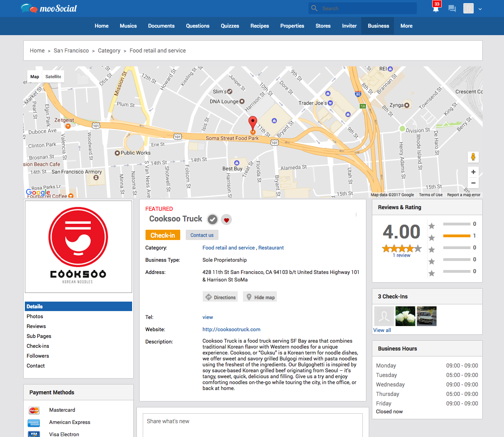Image resolution: width=504 pixels, height=437 pixels.
Task: Click the San Francisco breadcrumb
Action: pos(71,51)
